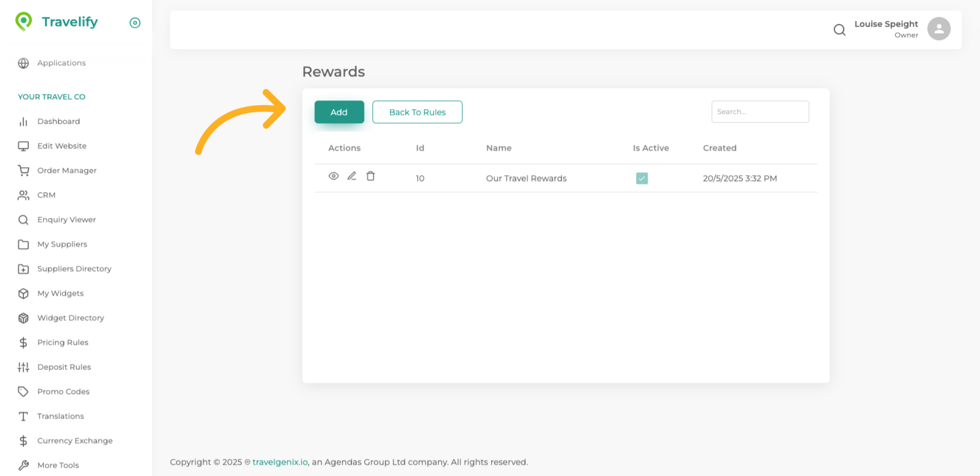Click the green Add button

(339, 112)
